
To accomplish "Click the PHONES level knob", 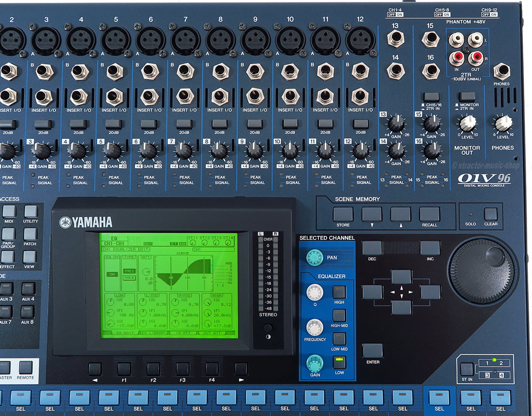I will (x=503, y=123).
